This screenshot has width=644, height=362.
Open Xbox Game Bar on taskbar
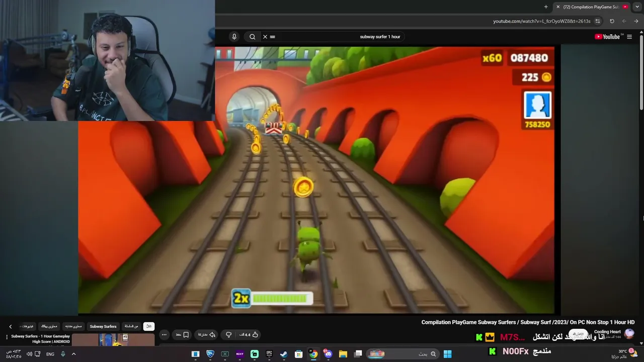pyautogui.click(x=225, y=354)
